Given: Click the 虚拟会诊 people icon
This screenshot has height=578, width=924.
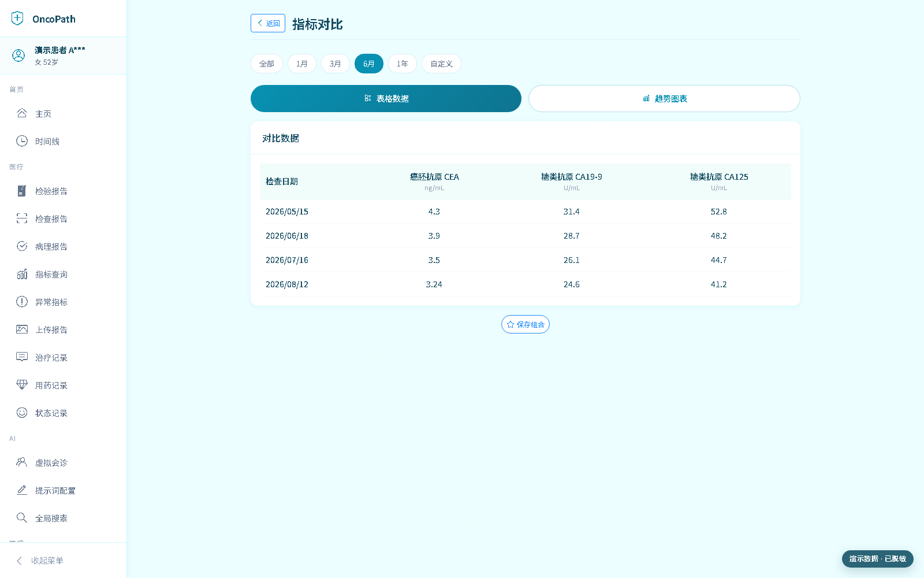Looking at the screenshot, I should (x=22, y=462).
